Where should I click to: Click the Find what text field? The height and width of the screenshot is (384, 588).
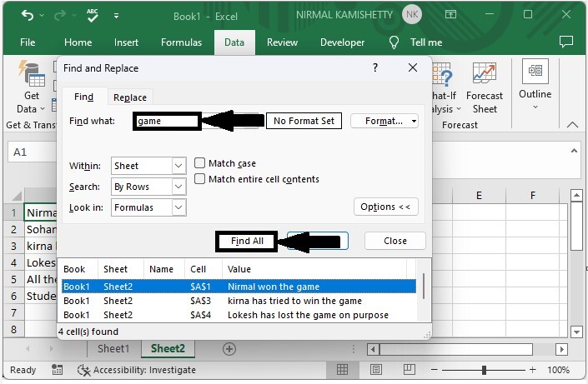pyautogui.click(x=167, y=121)
